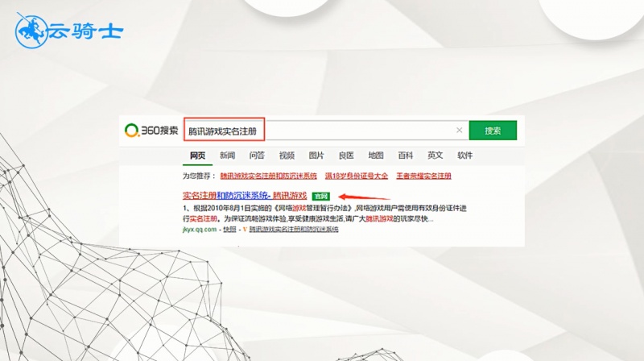
Task: Switch to the 新闻 tab
Action: 227,156
